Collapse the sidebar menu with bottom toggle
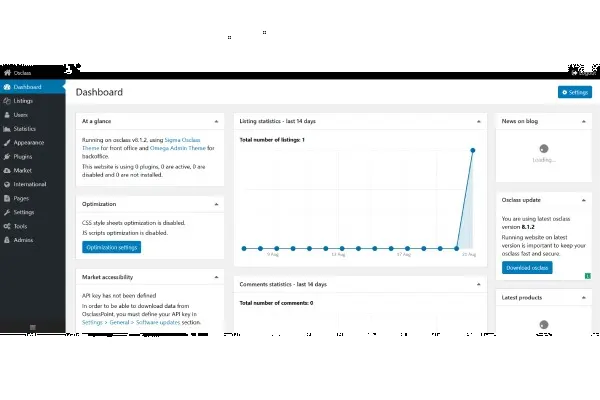Screen dimensions: 600x400 (33, 327)
